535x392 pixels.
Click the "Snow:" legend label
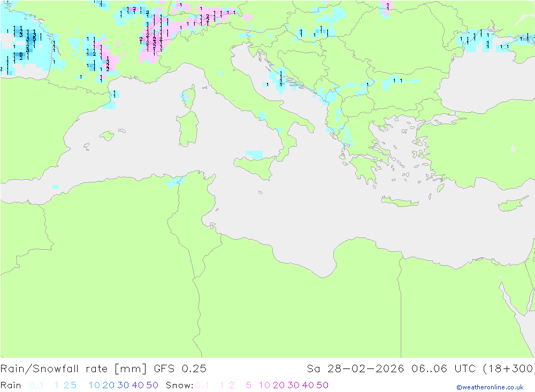(x=179, y=385)
